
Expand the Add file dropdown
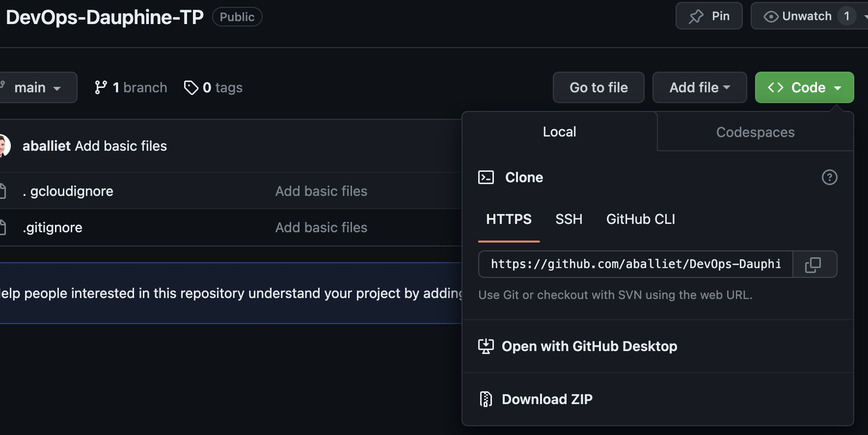click(x=700, y=87)
